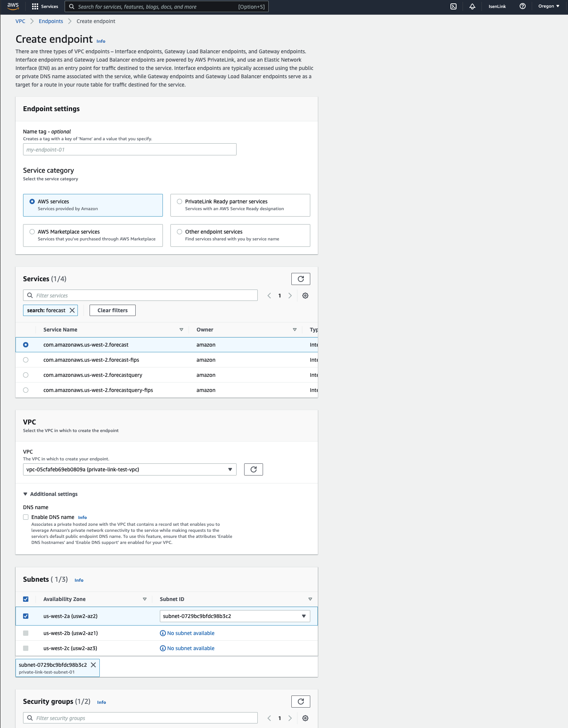Remove the subnet-0729bc9bfdc98b3c2 tag
Viewport: 568px width, 728px height.
point(93,665)
